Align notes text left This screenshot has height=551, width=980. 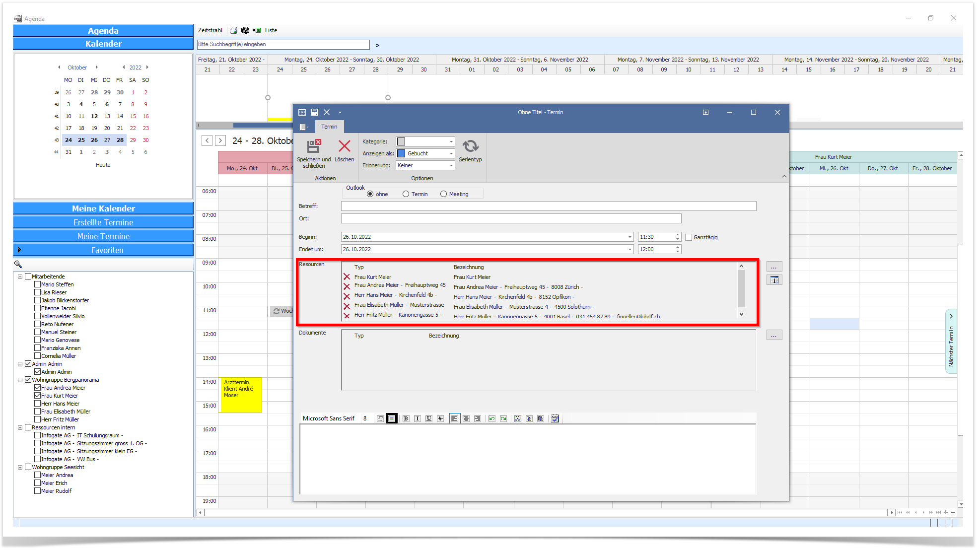(x=454, y=418)
